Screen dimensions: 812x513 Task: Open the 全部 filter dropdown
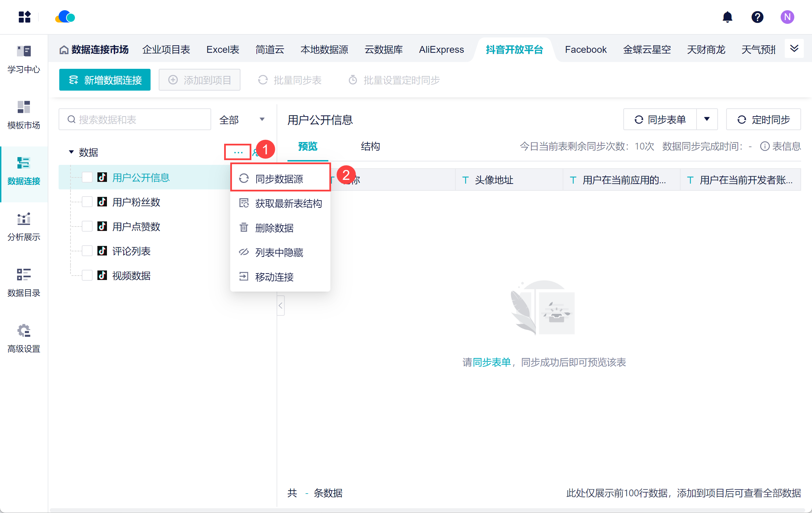click(x=242, y=120)
